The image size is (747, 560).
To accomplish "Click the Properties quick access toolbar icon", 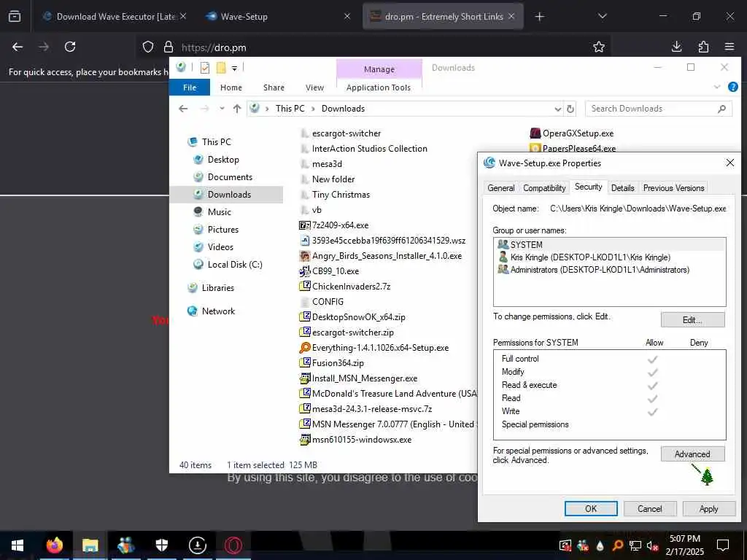I will coord(205,68).
